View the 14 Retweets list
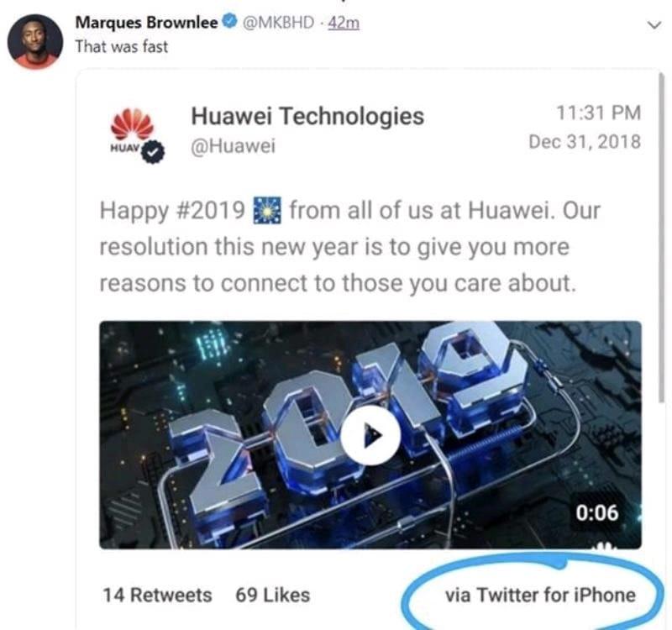 coord(157,595)
